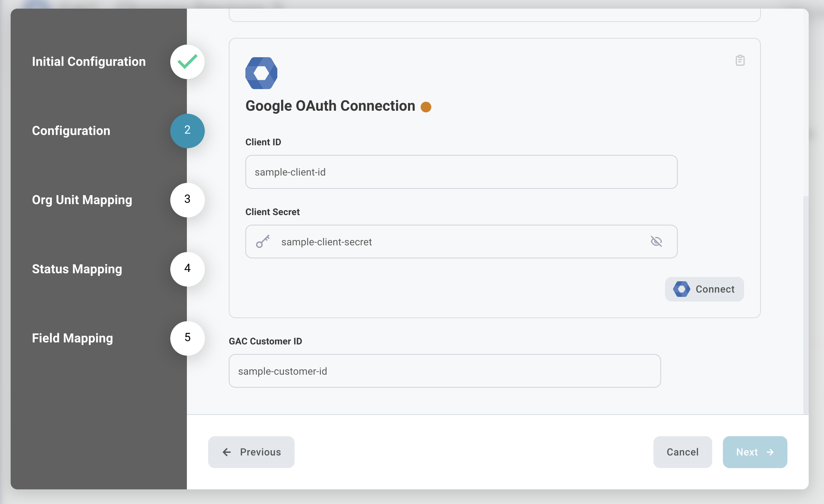Click into the GAC Customer ID field

[445, 371]
